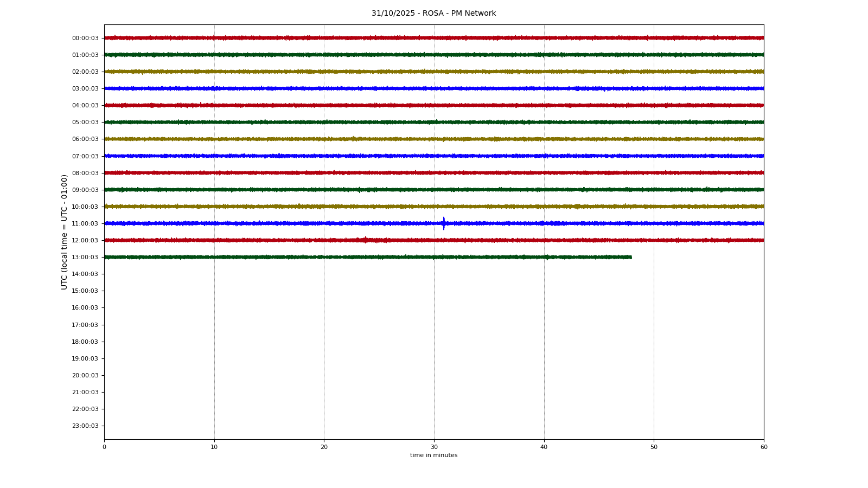Click the 18:00:03 hour label
868x488 pixels.
coord(85,342)
